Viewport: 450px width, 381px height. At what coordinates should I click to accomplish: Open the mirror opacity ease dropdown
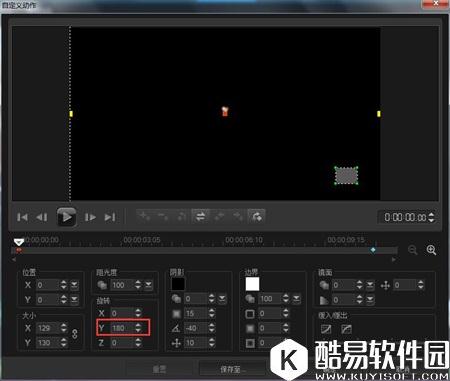[x=370, y=285]
